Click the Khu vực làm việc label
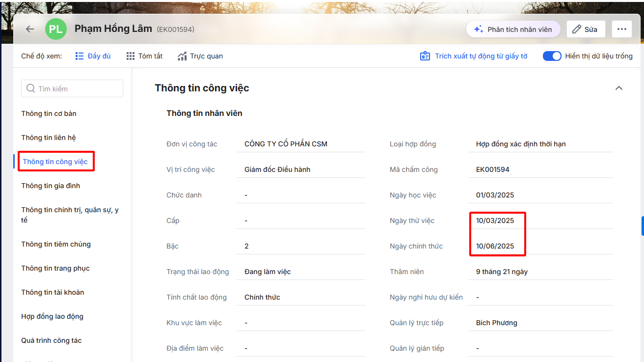The height and width of the screenshot is (362, 644). tap(194, 323)
